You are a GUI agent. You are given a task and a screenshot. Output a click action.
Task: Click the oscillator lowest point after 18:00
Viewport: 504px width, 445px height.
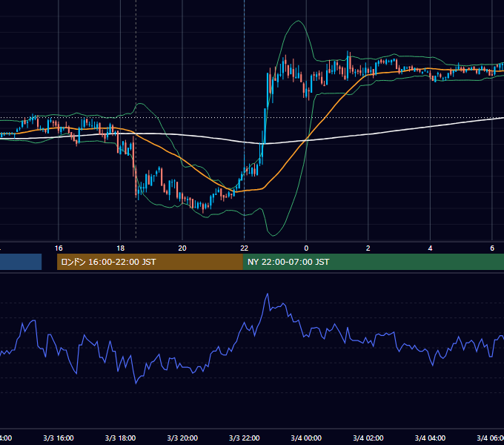click(136, 383)
